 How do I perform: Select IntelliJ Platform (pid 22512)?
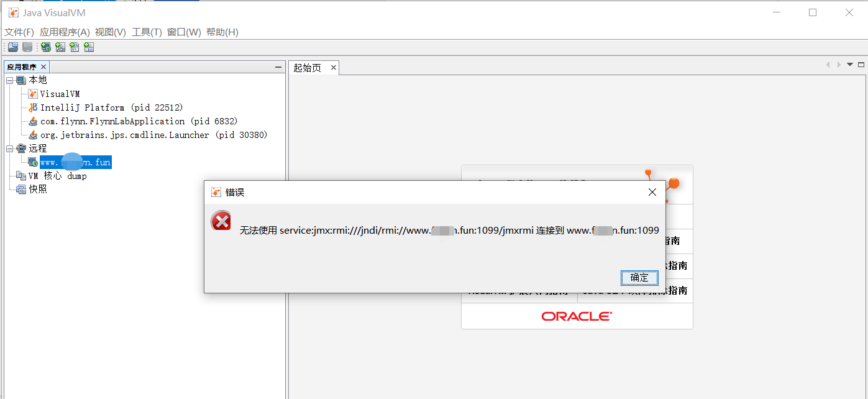112,108
